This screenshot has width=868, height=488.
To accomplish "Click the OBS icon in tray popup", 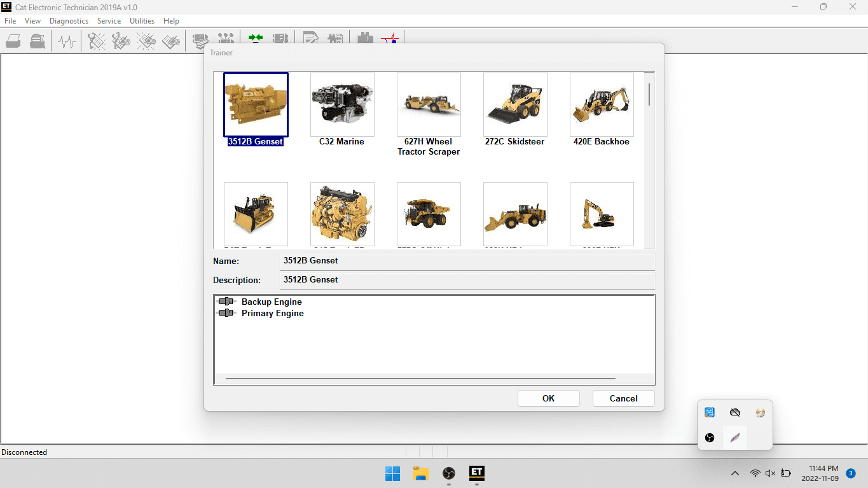I will click(710, 438).
